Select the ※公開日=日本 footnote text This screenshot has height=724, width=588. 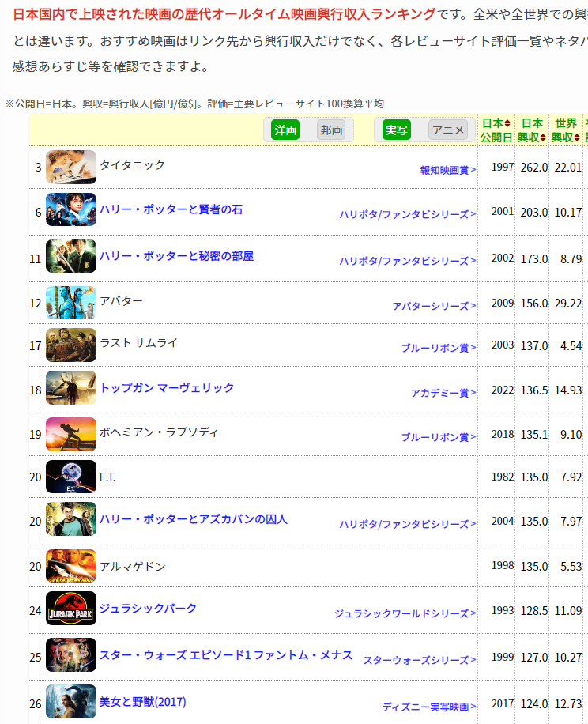[x=194, y=104]
